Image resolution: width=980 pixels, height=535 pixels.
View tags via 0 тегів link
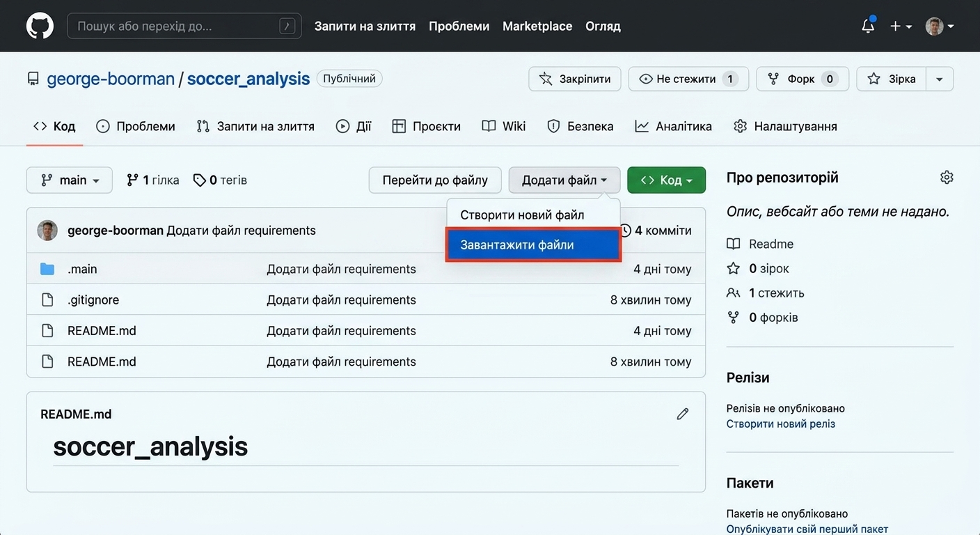220,180
